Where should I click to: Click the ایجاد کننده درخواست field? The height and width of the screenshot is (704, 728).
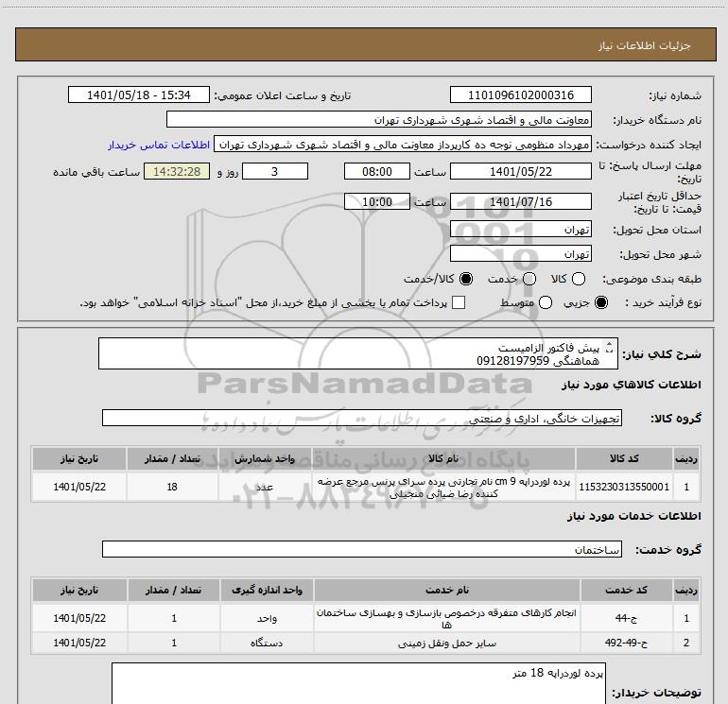click(x=403, y=145)
